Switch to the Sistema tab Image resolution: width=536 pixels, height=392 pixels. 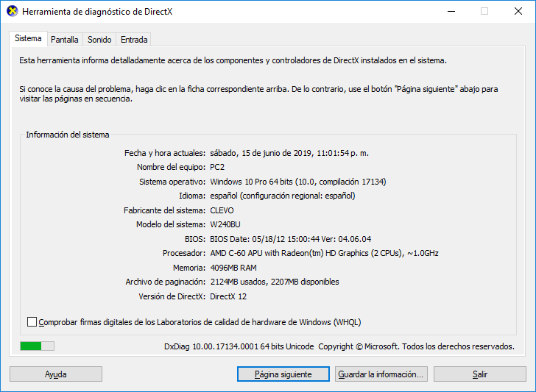[x=28, y=38]
